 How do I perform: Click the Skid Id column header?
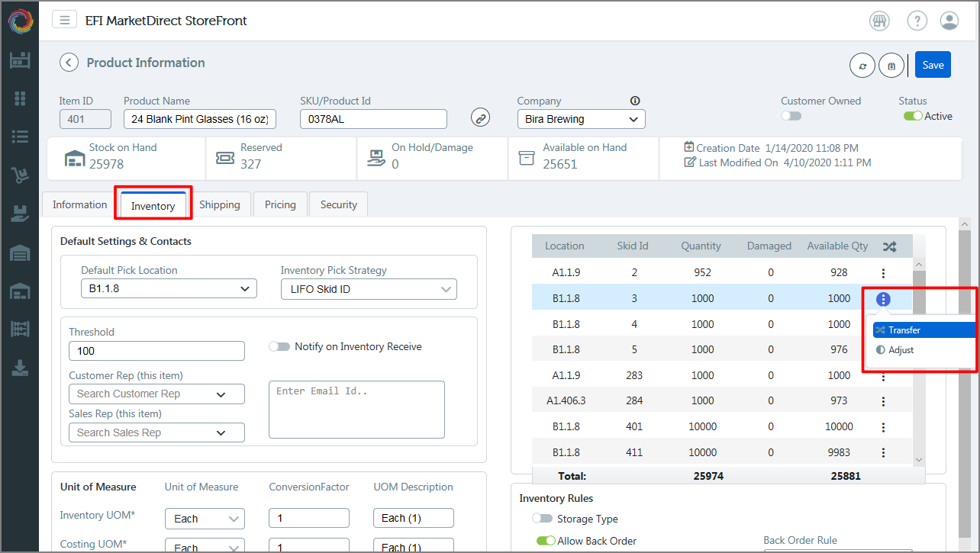tap(633, 246)
